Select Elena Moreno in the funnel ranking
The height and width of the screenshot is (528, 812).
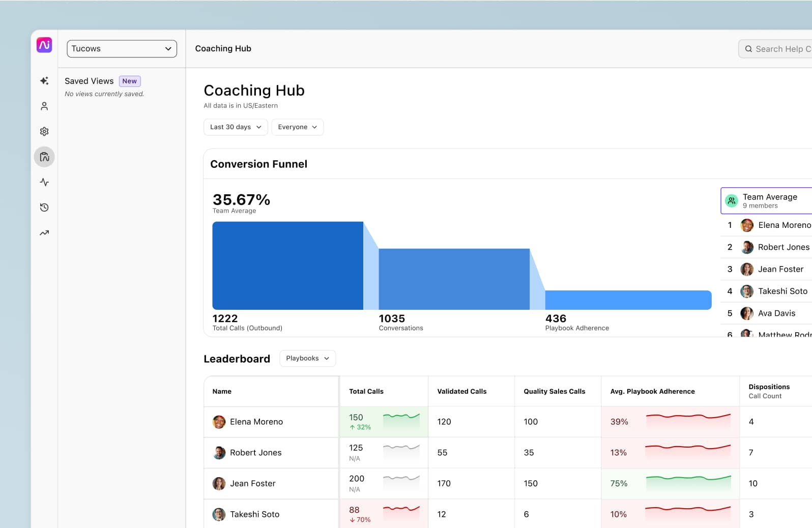tap(784, 225)
